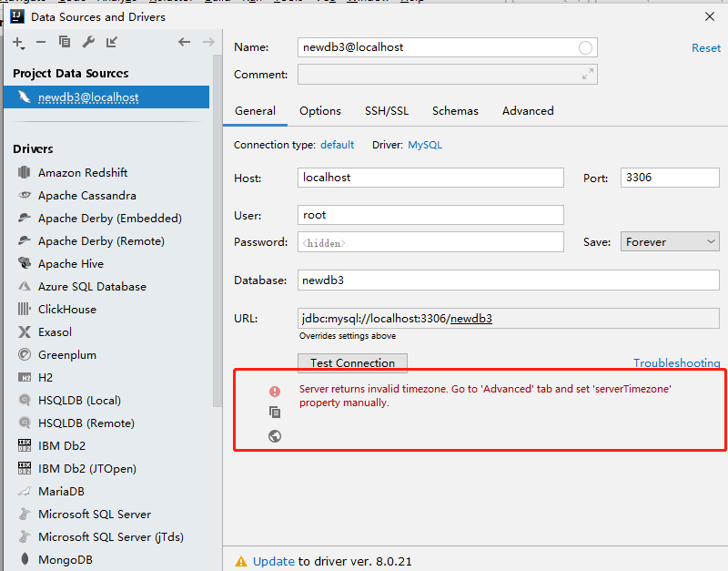
Task: Select newdb3@localhost data source
Action: point(106,97)
